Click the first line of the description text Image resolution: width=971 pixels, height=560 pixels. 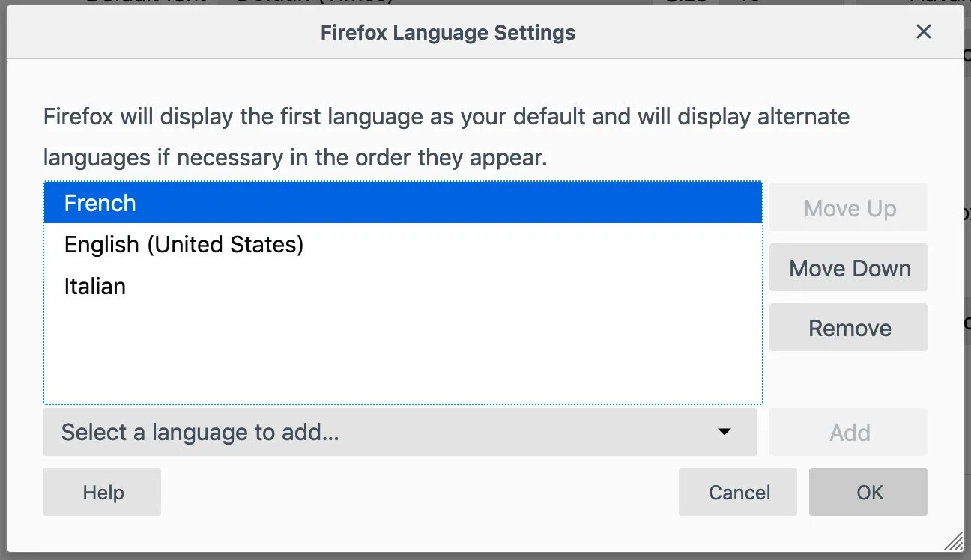tap(446, 118)
